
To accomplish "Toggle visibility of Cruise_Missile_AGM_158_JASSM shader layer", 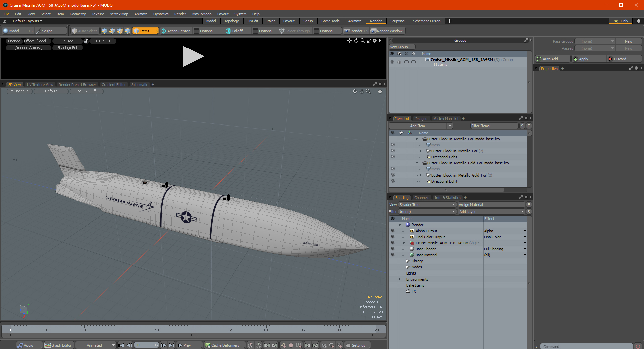I will coord(392,243).
